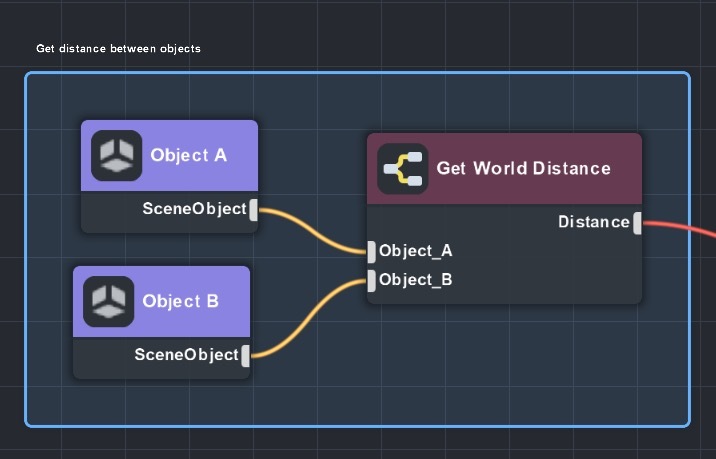Click the Object_A input label

pos(416,251)
